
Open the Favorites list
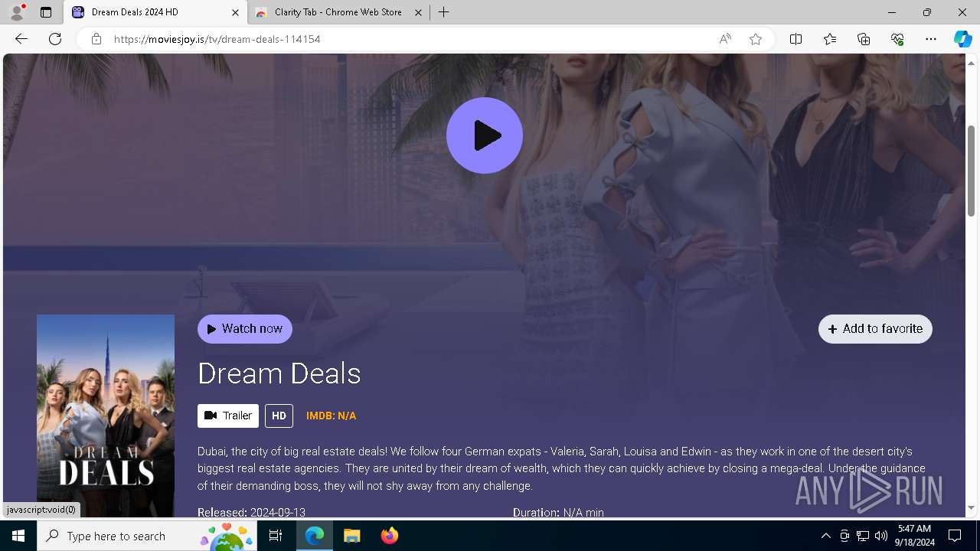point(830,39)
